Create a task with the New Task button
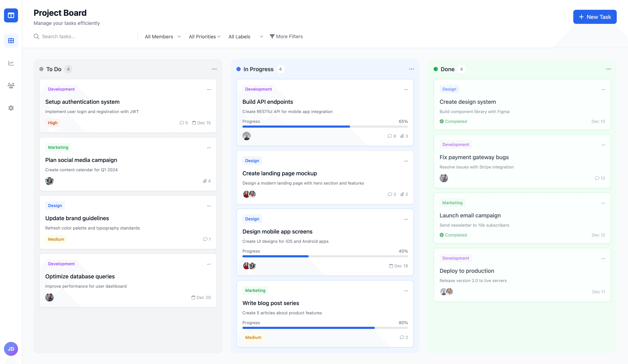628x364 pixels. pos(595,17)
